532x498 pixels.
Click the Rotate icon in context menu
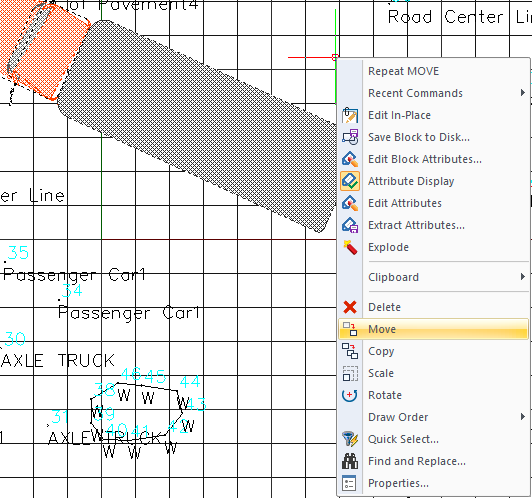point(350,395)
